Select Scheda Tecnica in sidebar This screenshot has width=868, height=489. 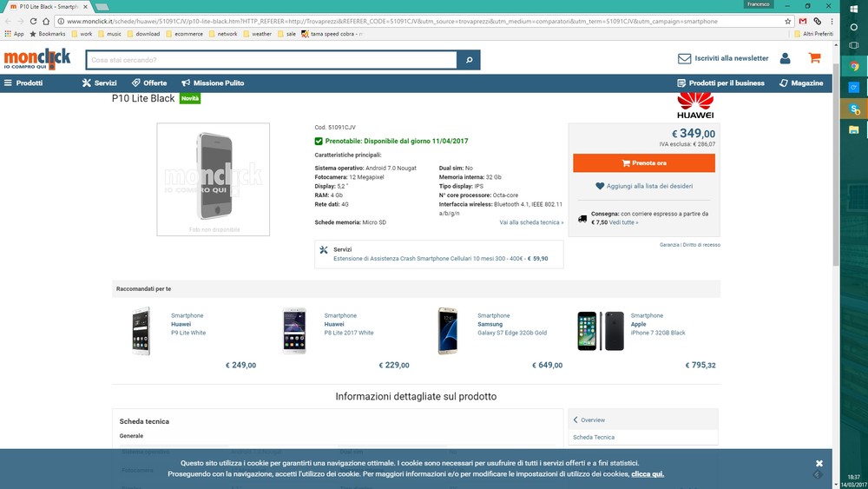594,437
